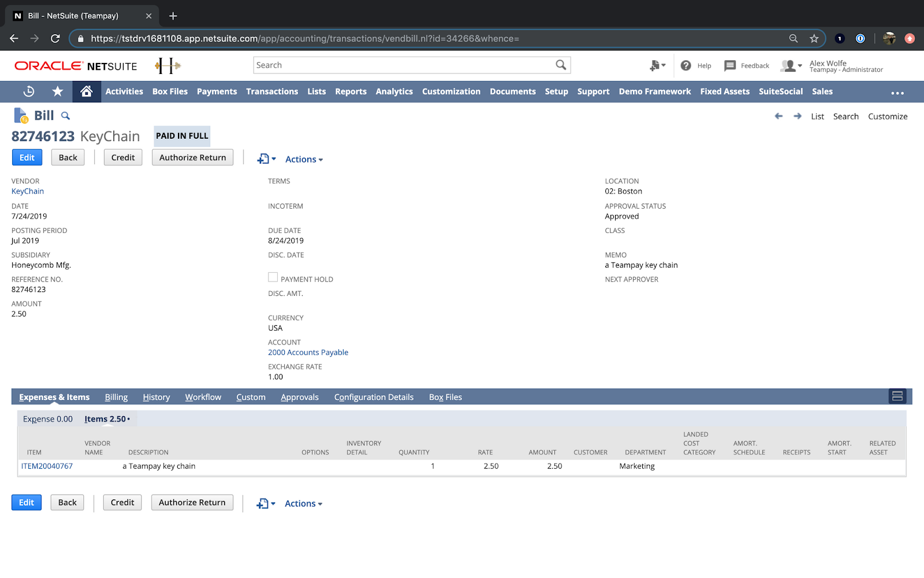Open the browser zoom magnifier icon
This screenshot has width=924, height=578.
click(793, 38)
